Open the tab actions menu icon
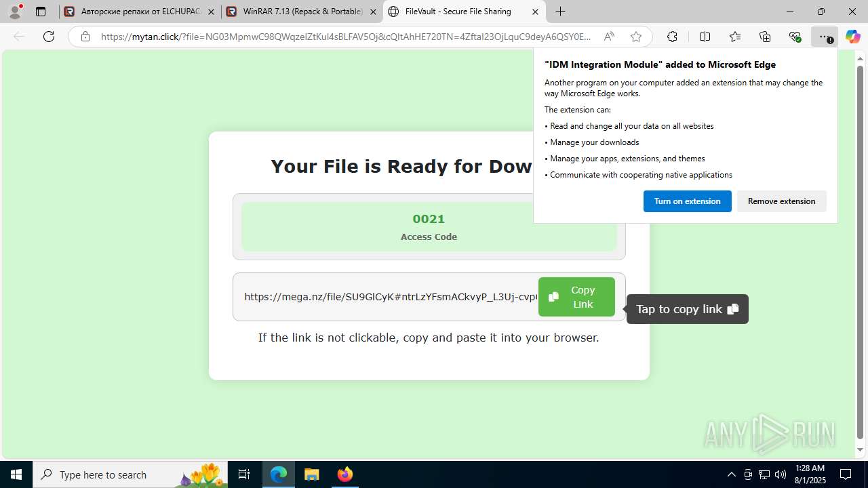Viewport: 868px width, 488px height. point(41,12)
